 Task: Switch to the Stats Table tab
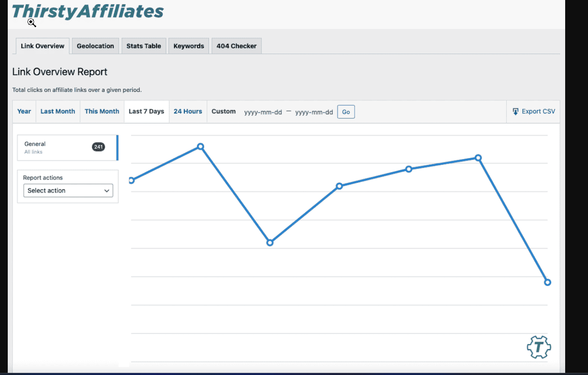[143, 46]
